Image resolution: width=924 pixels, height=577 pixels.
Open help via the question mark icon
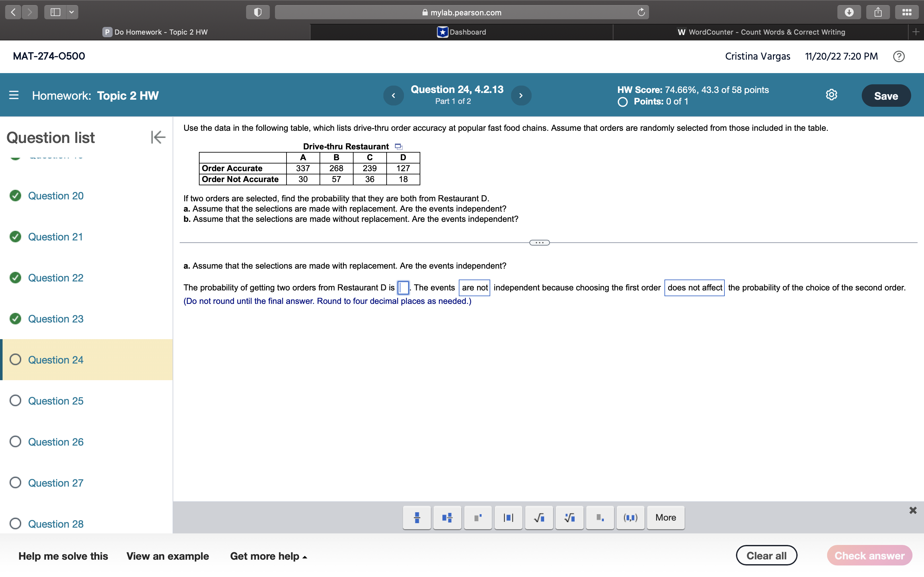point(898,56)
